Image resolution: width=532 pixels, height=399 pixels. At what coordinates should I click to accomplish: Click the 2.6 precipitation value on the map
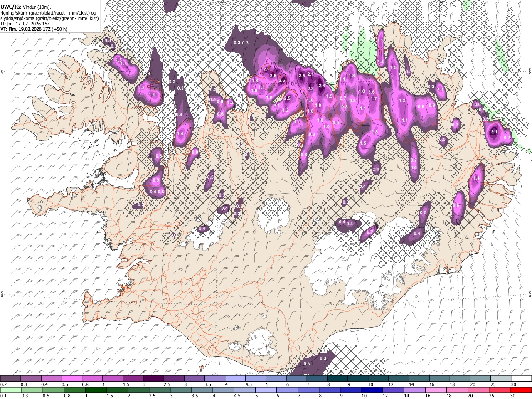(282, 80)
